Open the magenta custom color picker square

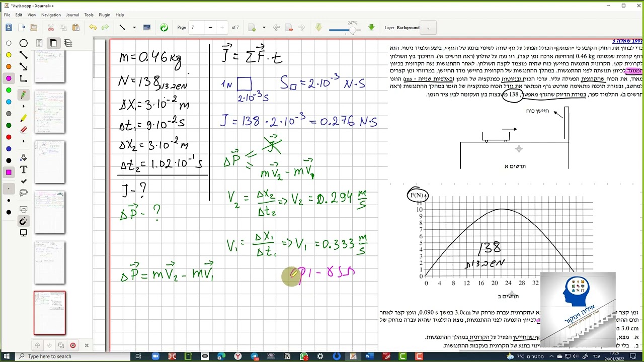(x=9, y=172)
